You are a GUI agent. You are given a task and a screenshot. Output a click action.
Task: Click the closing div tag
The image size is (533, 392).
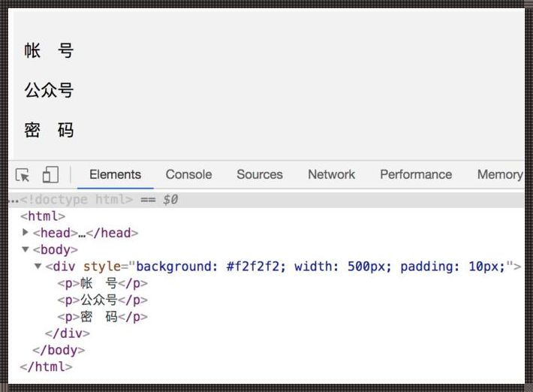tap(68, 333)
